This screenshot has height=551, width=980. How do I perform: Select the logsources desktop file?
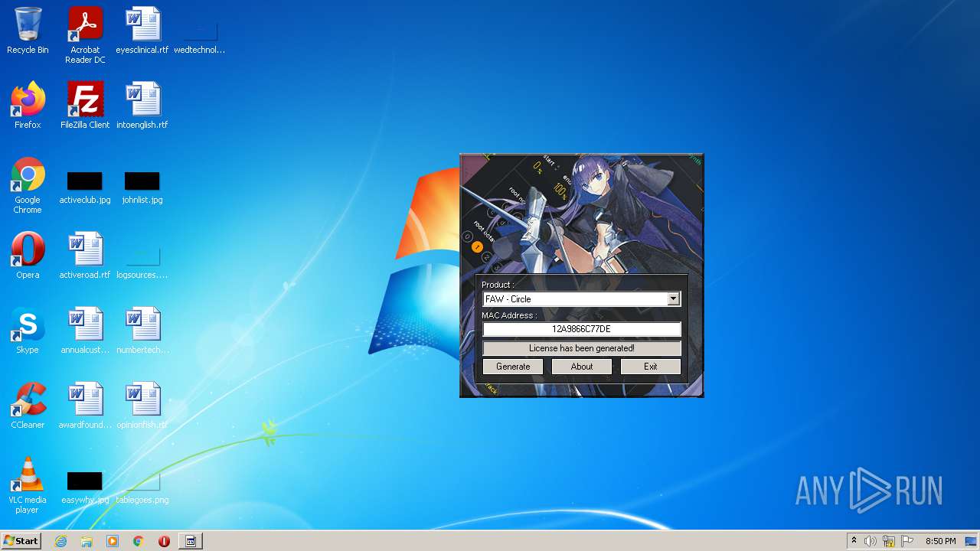pyautogui.click(x=142, y=262)
